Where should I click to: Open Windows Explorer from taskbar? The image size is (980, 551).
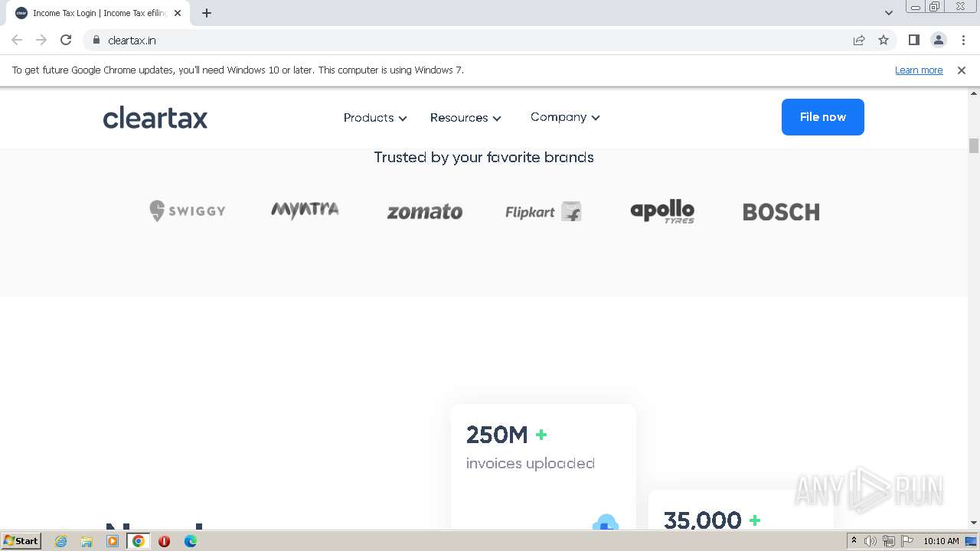click(x=87, y=541)
